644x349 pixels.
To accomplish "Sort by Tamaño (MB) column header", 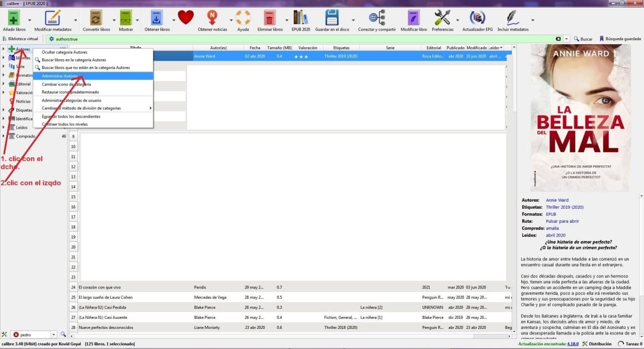I will (x=280, y=48).
